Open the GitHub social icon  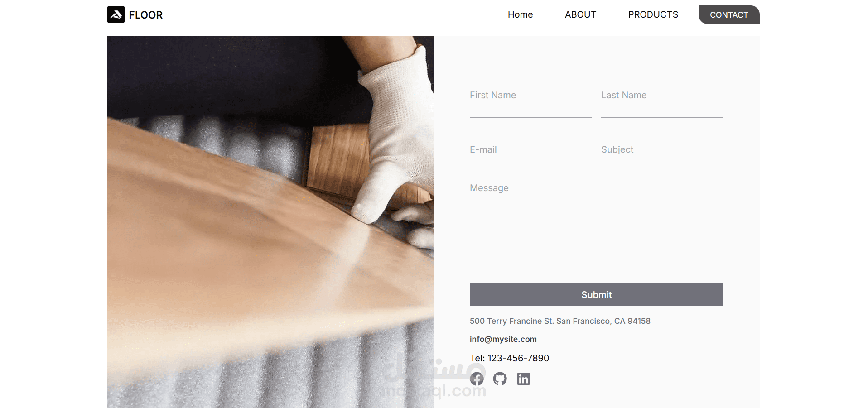tap(500, 379)
